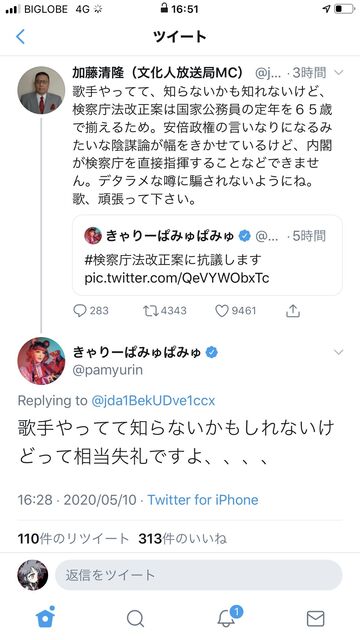Tap the retweet icon with 4343
Image resolution: width=360 pixels, height=640 pixels.
(x=150, y=311)
